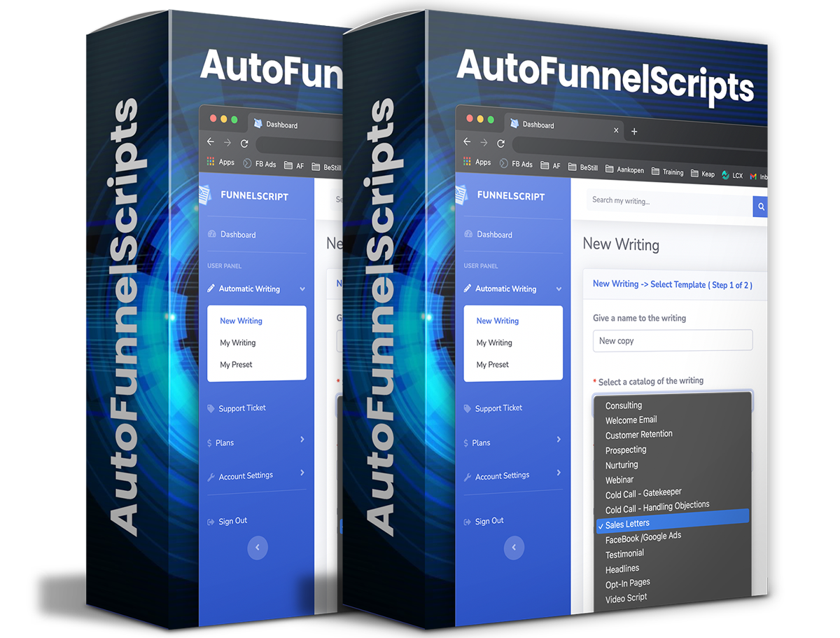Click the blue search magnifier button
This screenshot has height=638, width=840.
(x=760, y=207)
